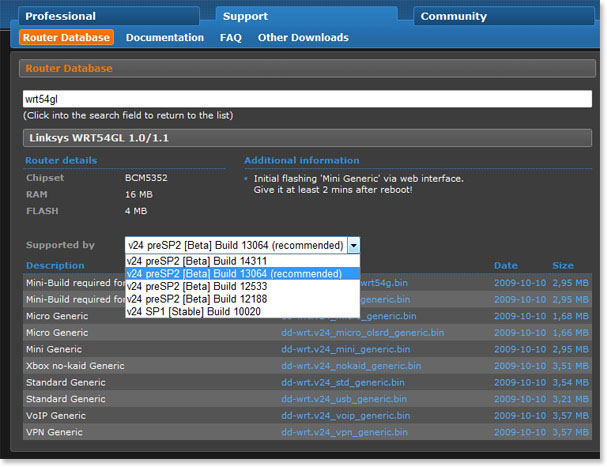Choose v24 preSP2 Beta Build 12533 option

242,286
